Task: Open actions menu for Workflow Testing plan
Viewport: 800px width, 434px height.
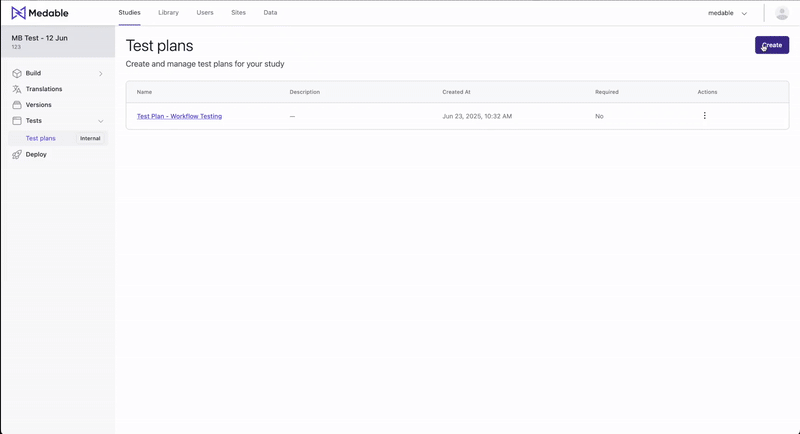Action: click(x=705, y=116)
